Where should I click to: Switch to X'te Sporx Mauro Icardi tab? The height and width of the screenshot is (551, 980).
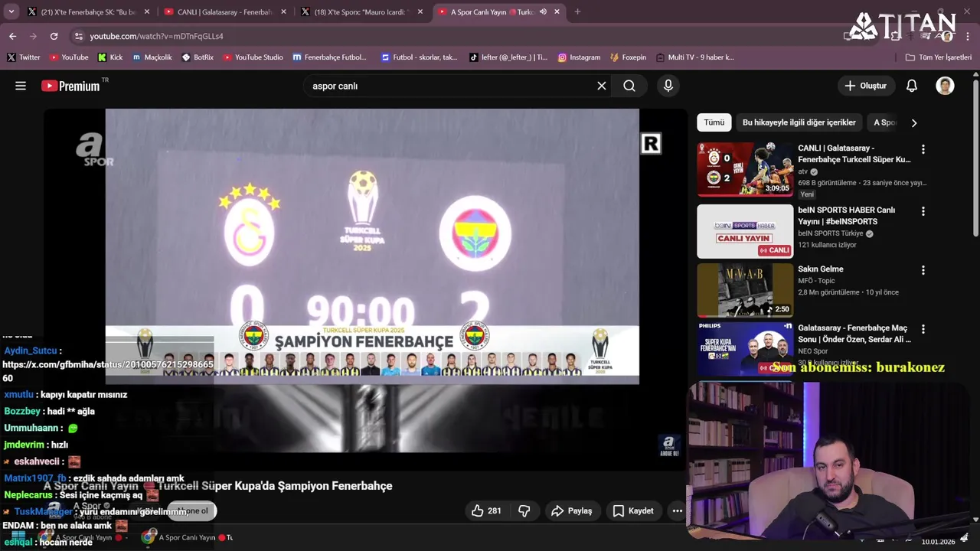[361, 11]
